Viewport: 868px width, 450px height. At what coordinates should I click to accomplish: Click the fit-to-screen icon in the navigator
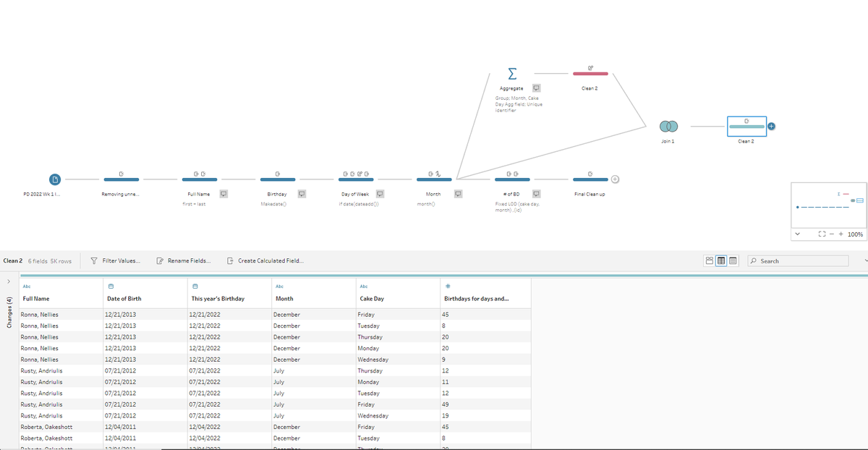point(822,234)
